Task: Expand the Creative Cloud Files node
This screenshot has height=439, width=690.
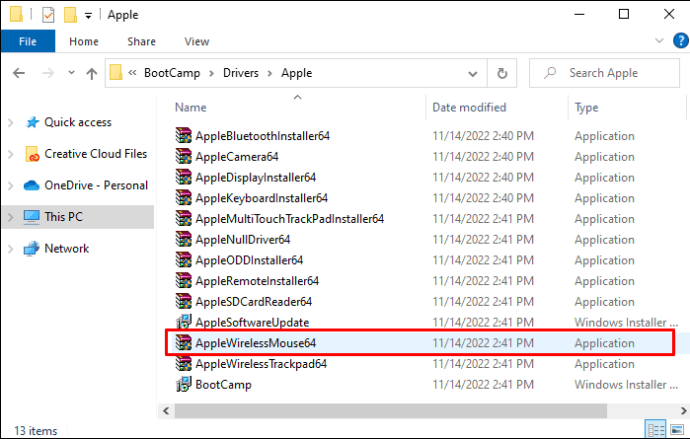Action: [x=11, y=154]
